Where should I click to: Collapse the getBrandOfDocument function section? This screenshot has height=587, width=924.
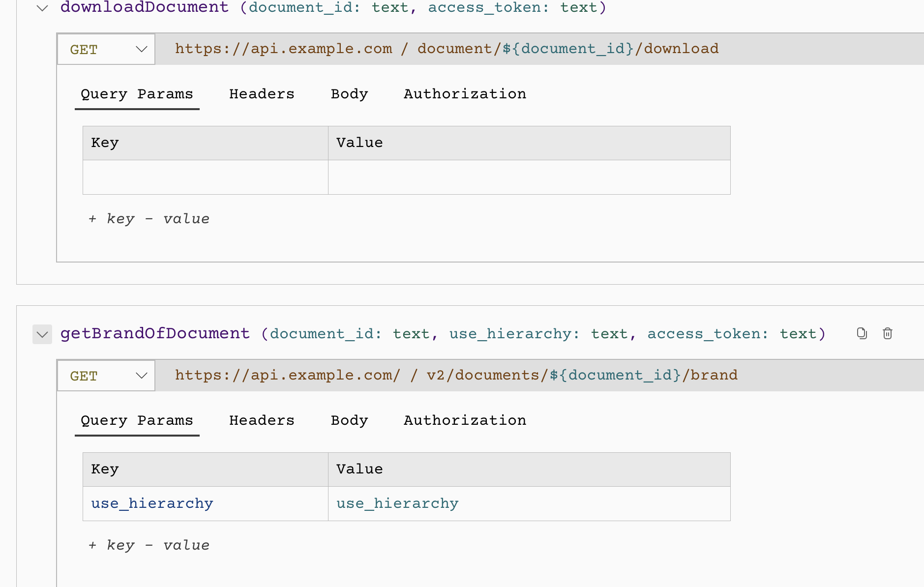(x=42, y=335)
